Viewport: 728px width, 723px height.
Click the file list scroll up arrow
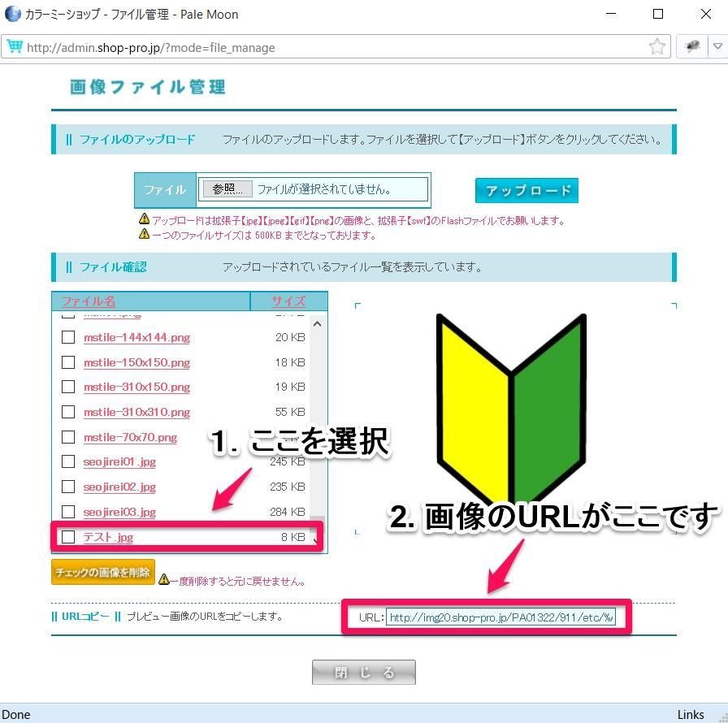pos(317,323)
